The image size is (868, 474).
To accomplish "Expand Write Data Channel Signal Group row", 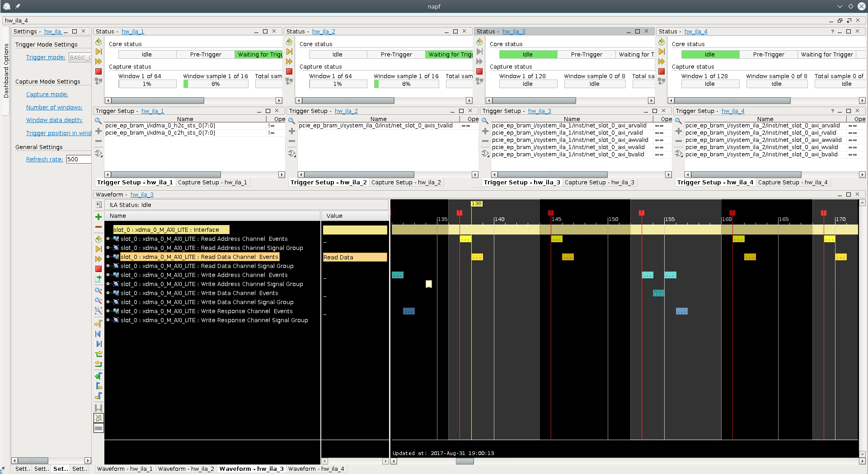I will pos(108,302).
